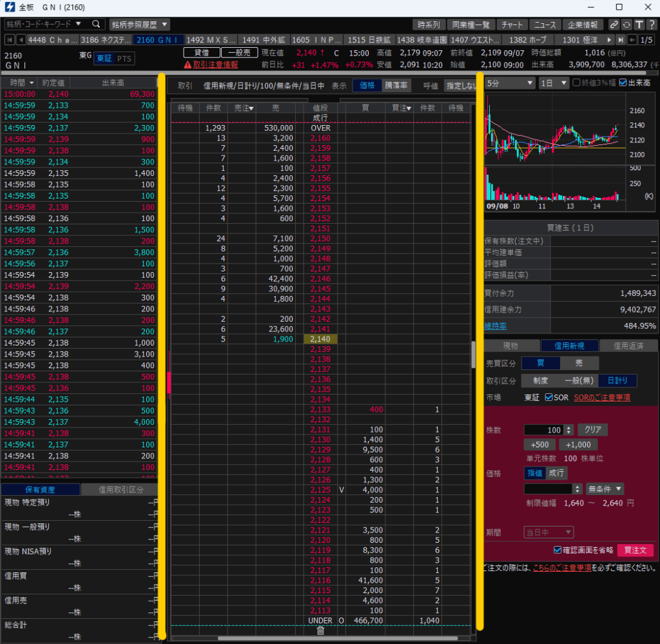This screenshot has height=644, width=660.
Task: Expand the 無条件 order condition dropdown
Action: 605,489
